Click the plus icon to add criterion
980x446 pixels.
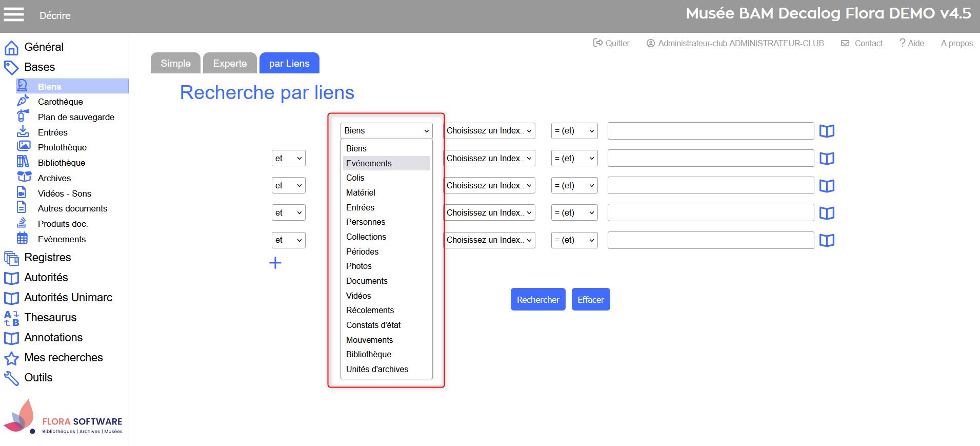[275, 263]
